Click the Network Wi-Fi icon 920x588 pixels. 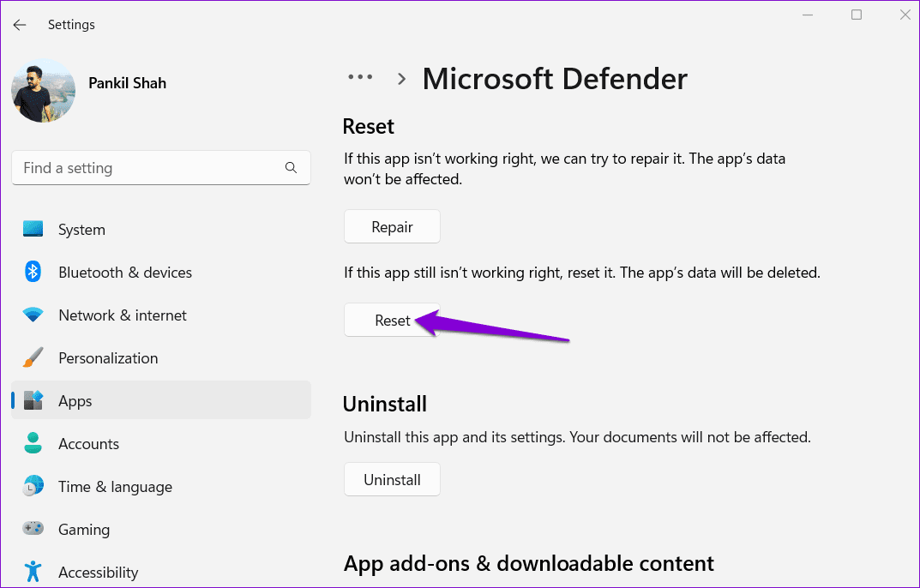point(33,315)
